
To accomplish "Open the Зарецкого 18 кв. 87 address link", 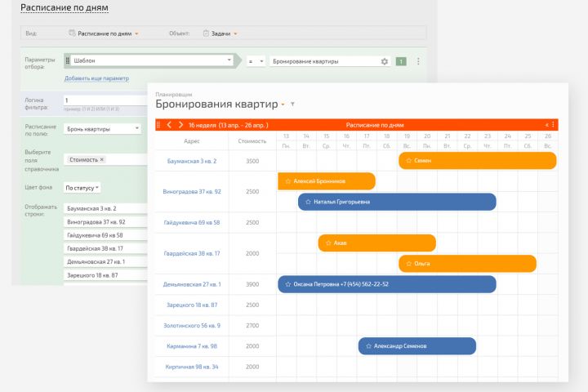I will 192,305.
